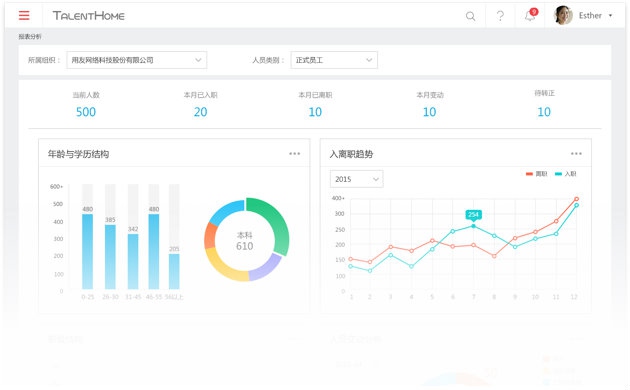Click the blue donut chart segment
630x390 pixels.
pyautogui.click(x=228, y=210)
